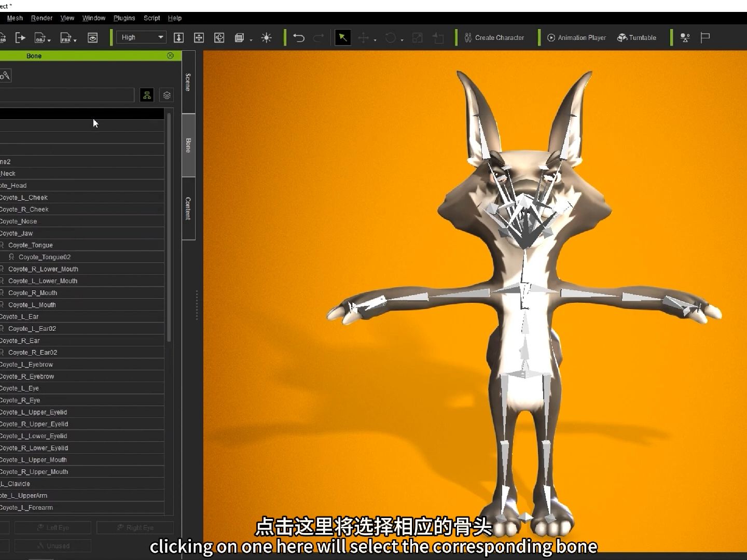Click the stacked layers icon in Bone panel
The image size is (747, 560).
pyautogui.click(x=167, y=95)
